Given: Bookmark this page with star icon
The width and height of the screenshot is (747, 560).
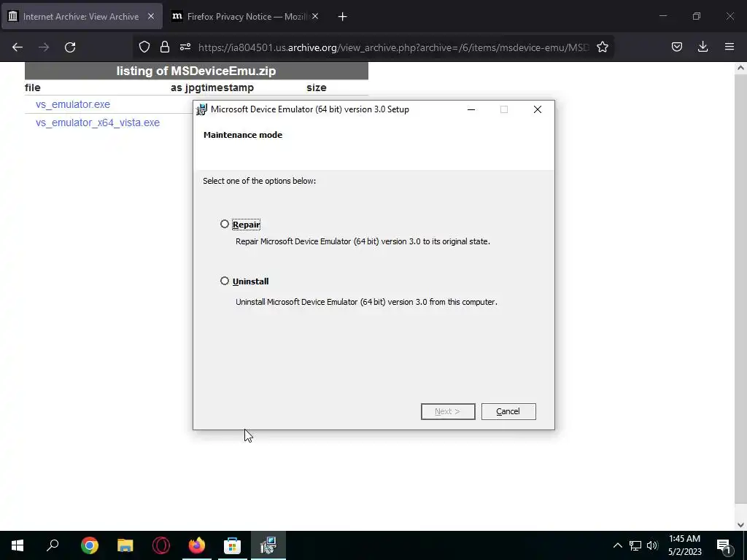Looking at the screenshot, I should click(x=603, y=47).
